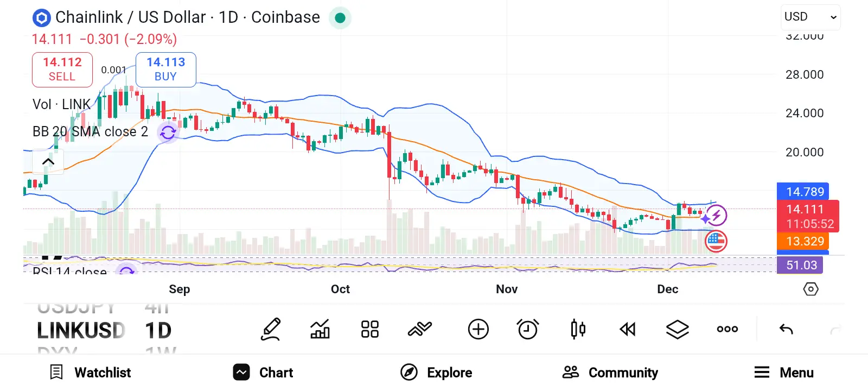The height and width of the screenshot is (391, 868).
Task: Open the layout grid icon
Action: point(370,329)
